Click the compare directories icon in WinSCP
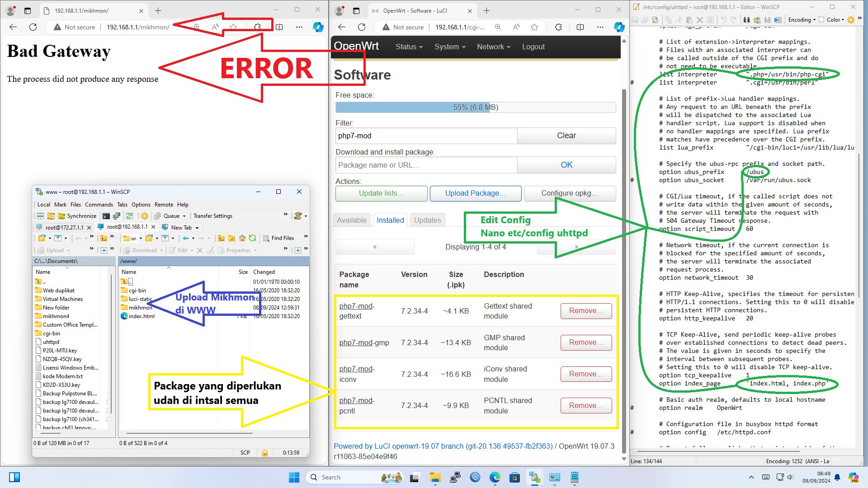This screenshot has height=488, width=868. [x=41, y=216]
